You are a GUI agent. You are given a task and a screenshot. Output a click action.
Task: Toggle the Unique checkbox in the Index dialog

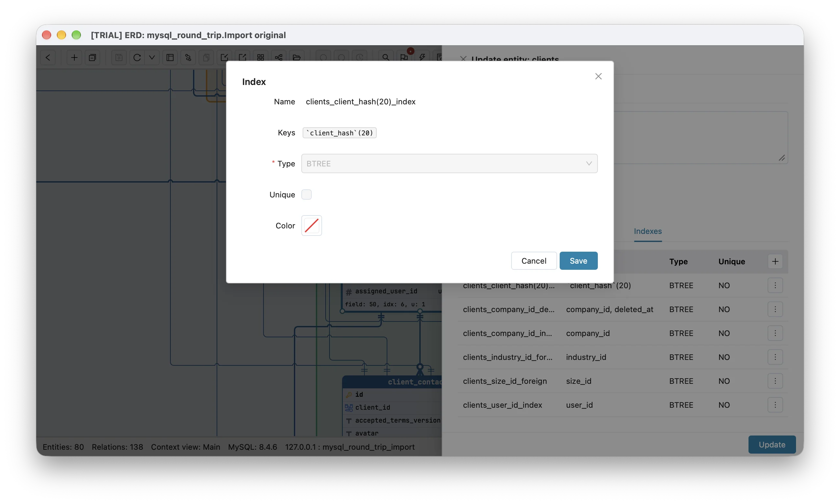(x=306, y=194)
